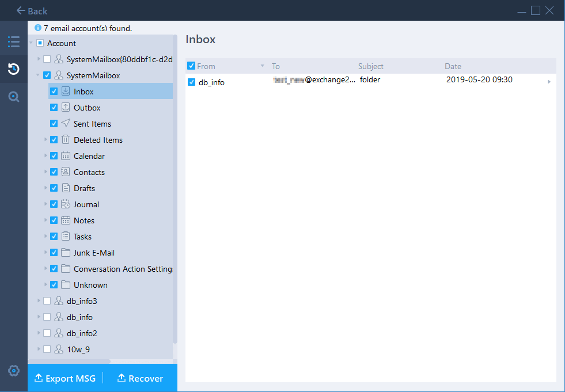Click the Export MSG button
The image size is (565, 392).
[x=65, y=378]
